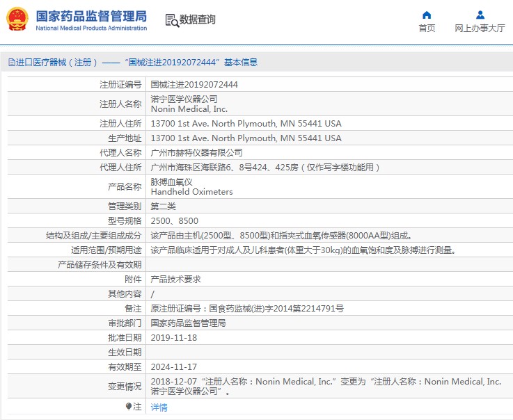Click the 代理人住所 address 广州市海珠区海联路
The image size is (513, 420).
coord(265,168)
